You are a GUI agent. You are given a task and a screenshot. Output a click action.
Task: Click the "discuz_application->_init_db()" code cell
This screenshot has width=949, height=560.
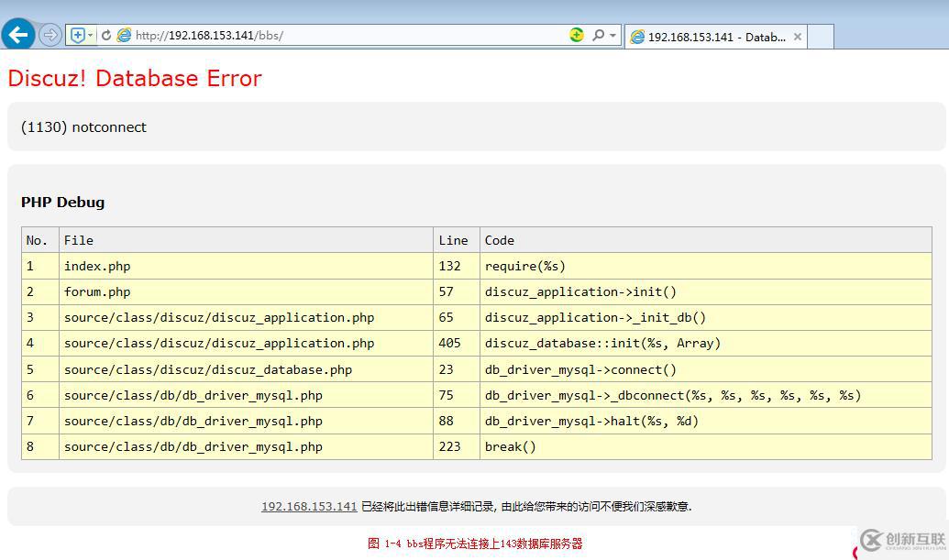pyautogui.click(x=706, y=317)
